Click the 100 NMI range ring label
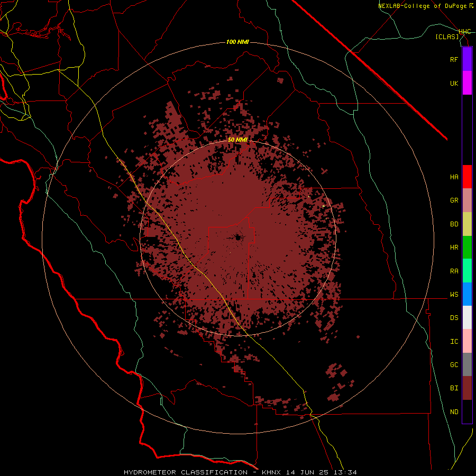 pos(237,42)
